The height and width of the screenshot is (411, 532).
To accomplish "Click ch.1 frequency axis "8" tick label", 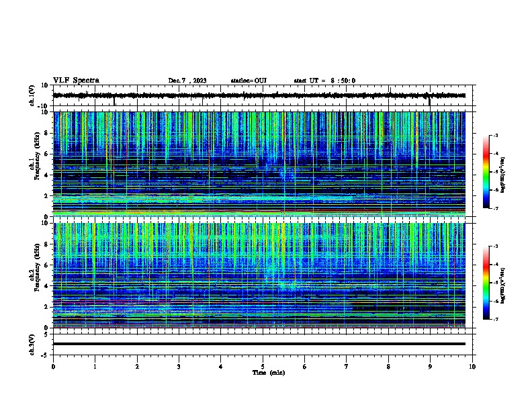I will pyautogui.click(x=47, y=133).
